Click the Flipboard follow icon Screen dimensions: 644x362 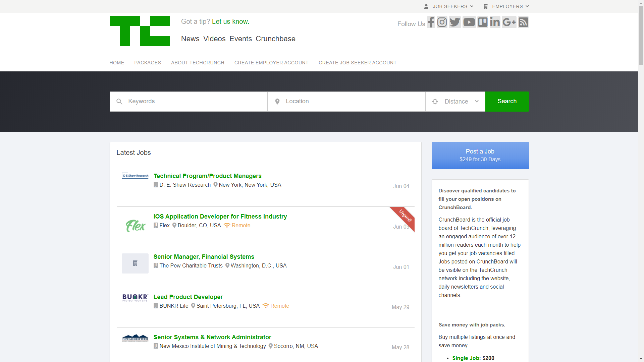(483, 22)
